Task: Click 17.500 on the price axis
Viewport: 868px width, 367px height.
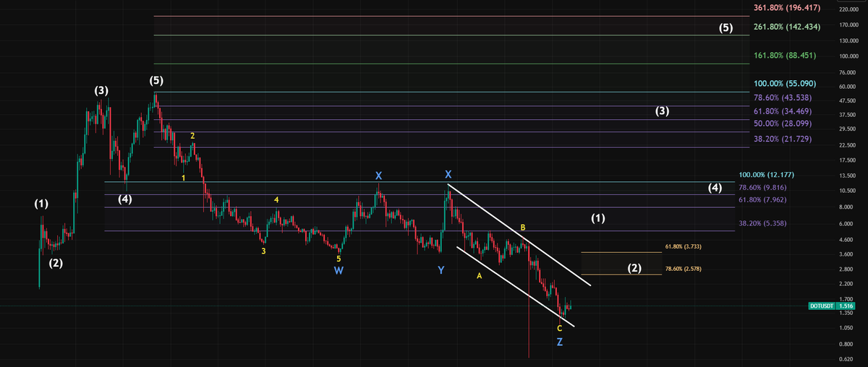Action: (847, 160)
